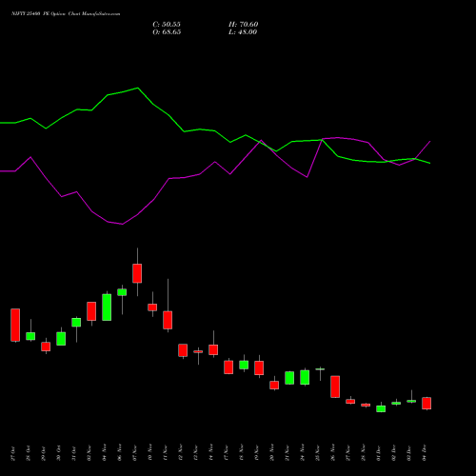The height and width of the screenshot is (476, 476).
Task: Click the '01 Dec' date label
Action: click(379, 453)
